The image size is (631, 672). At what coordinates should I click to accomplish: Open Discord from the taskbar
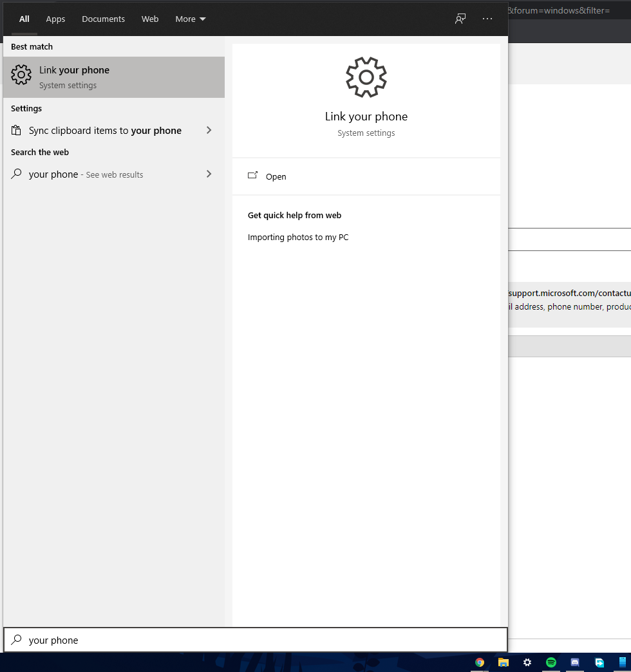(x=575, y=662)
